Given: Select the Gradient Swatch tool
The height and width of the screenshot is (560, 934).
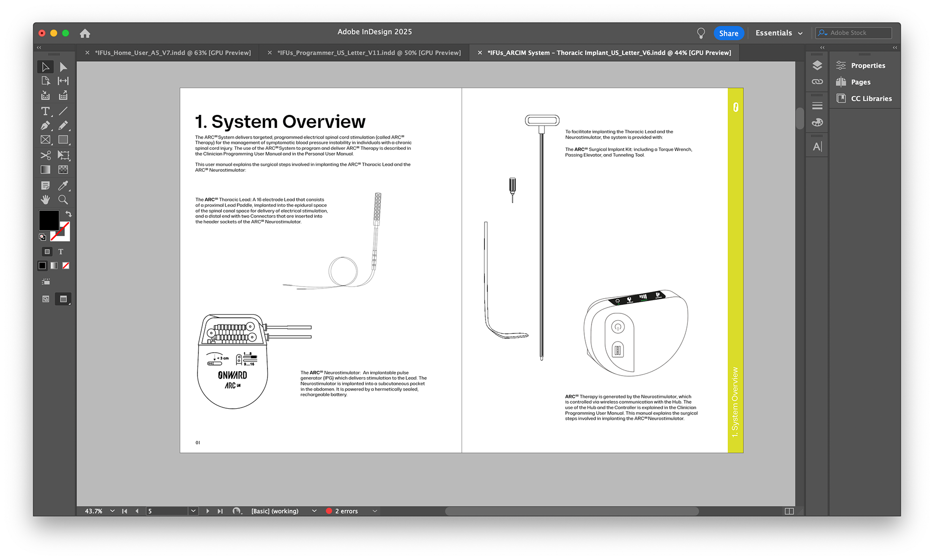Looking at the screenshot, I should [45, 169].
